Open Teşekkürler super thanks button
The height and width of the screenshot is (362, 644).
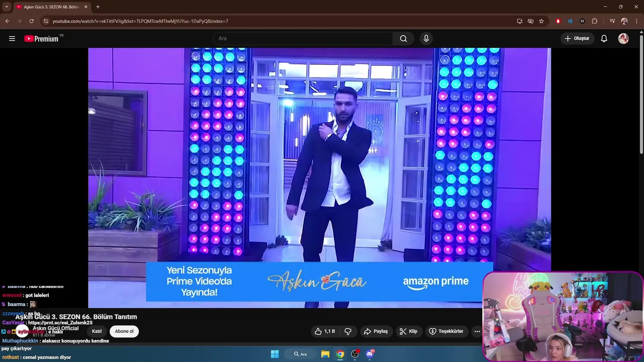pyautogui.click(x=446, y=331)
